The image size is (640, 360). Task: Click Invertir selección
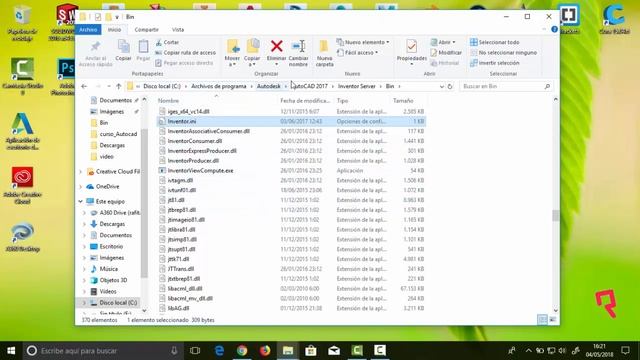tap(495, 63)
